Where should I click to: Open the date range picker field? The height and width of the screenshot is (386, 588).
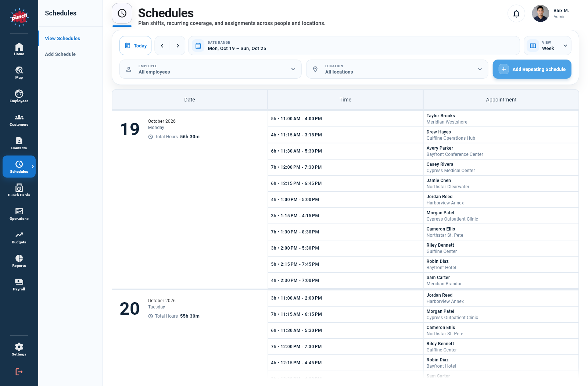[354, 46]
